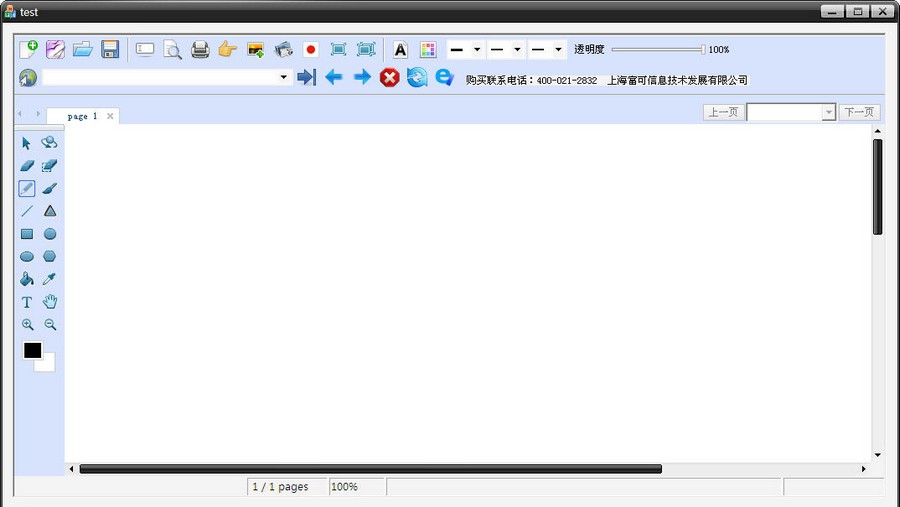Click the horizontal scrollbar right arrow

click(863, 469)
